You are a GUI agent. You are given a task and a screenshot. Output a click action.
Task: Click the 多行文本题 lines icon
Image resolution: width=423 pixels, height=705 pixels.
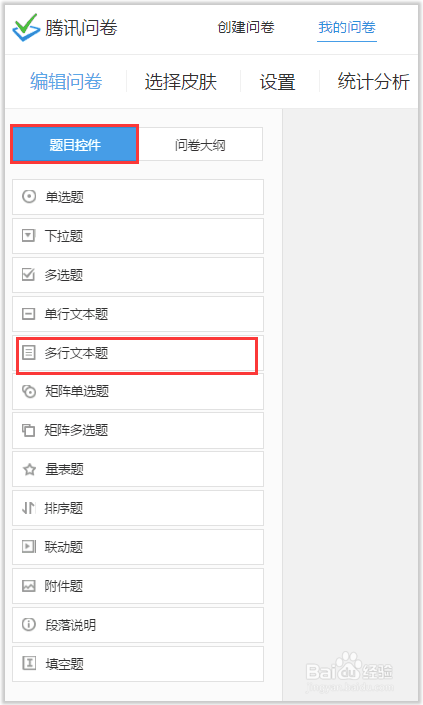28,352
